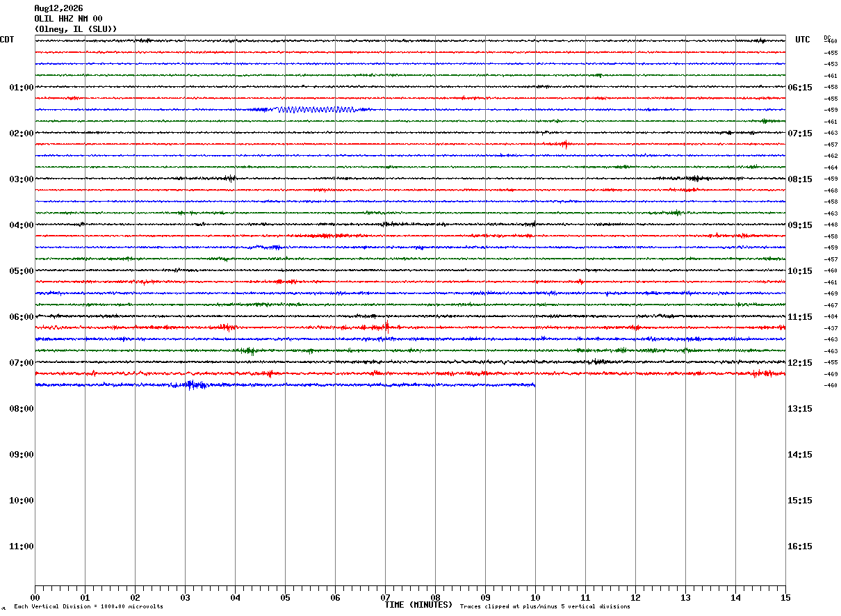This screenshot has height=616, width=841.
Task: Click the DC offset value '-464'
Action: point(831,168)
